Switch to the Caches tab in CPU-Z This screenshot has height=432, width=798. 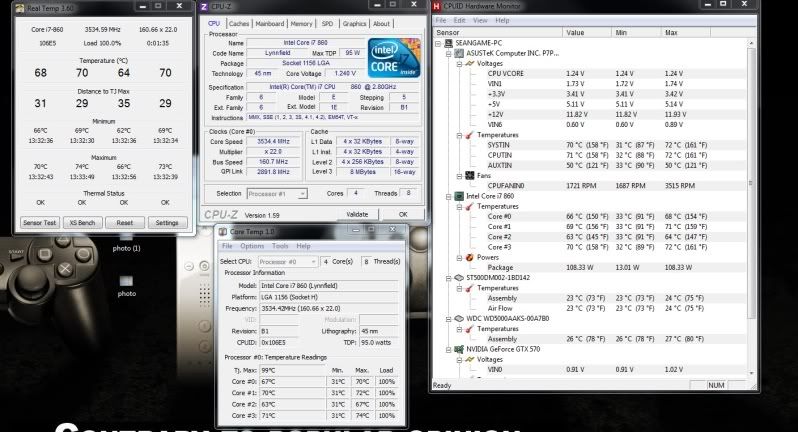click(239, 24)
